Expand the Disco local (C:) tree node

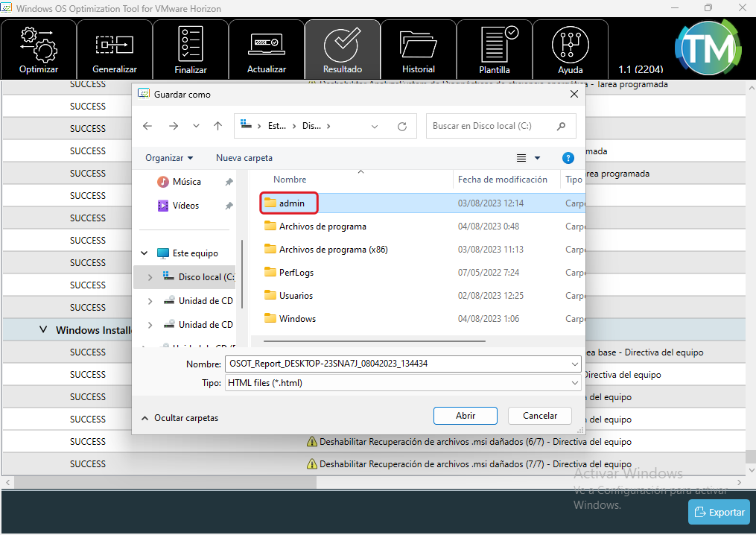coord(150,277)
